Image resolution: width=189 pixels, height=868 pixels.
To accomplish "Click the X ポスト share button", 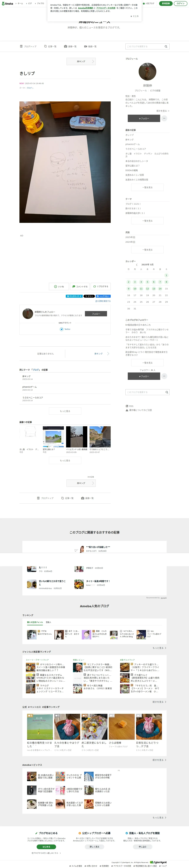I will click(89, 296).
